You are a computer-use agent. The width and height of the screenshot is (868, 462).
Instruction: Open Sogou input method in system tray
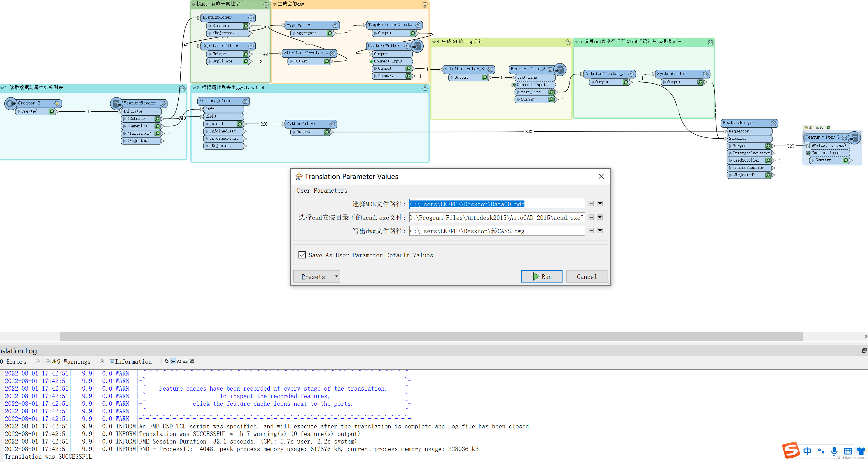click(791, 451)
